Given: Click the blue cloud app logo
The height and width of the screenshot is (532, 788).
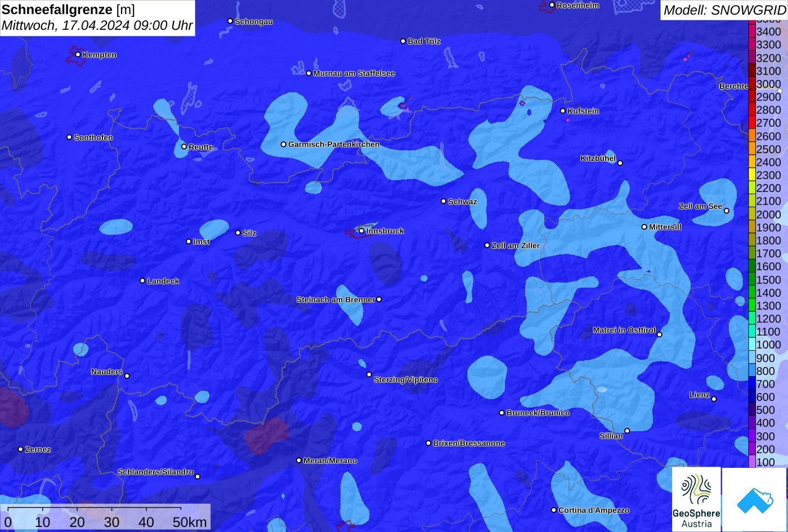Looking at the screenshot, I should point(755,499).
